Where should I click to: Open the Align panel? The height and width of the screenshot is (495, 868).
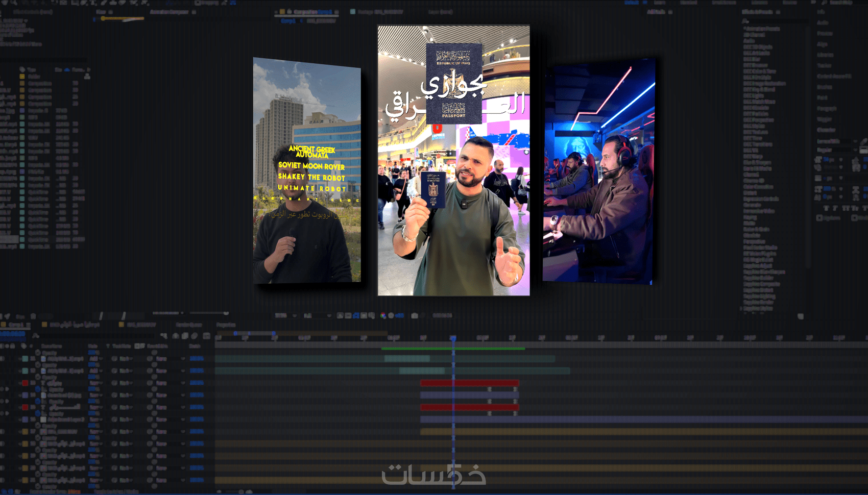click(822, 44)
